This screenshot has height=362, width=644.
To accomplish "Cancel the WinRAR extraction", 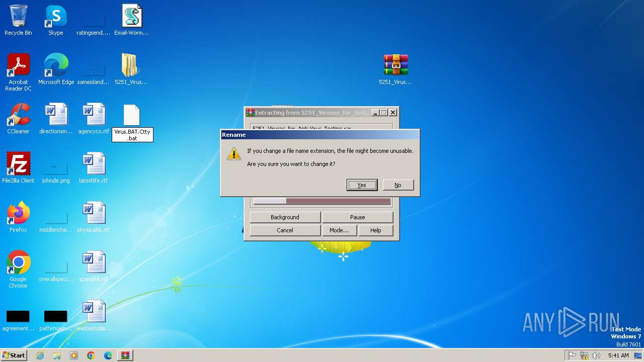I will click(285, 230).
